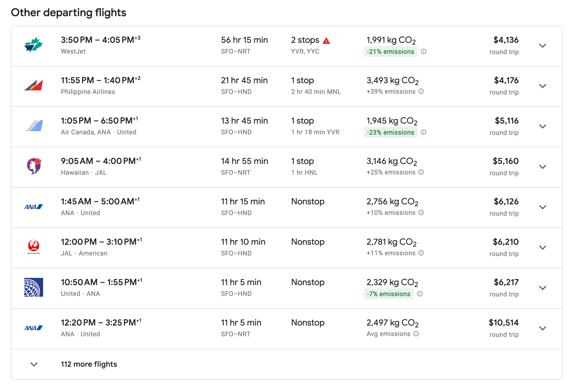This screenshot has width=582, height=392.
Task: Click the Philippine Airlines logo
Action: (33, 85)
